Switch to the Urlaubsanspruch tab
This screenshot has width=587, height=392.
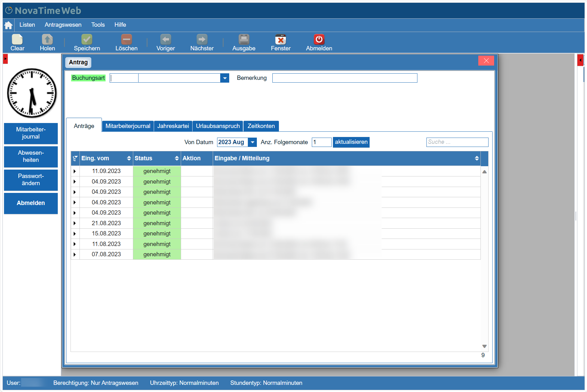218,126
